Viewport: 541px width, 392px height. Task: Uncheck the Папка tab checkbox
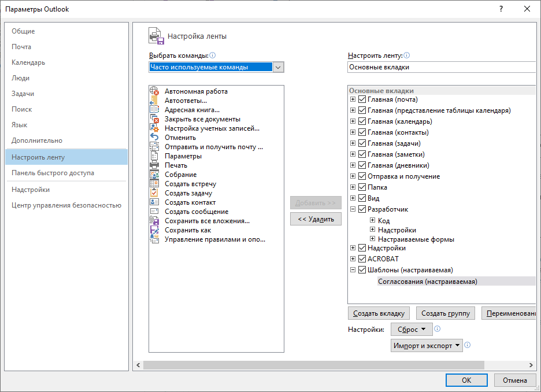tap(362, 187)
